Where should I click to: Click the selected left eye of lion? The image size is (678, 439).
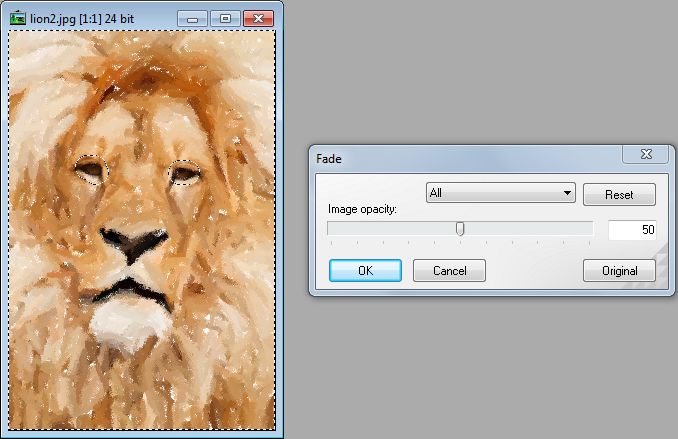click(89, 171)
